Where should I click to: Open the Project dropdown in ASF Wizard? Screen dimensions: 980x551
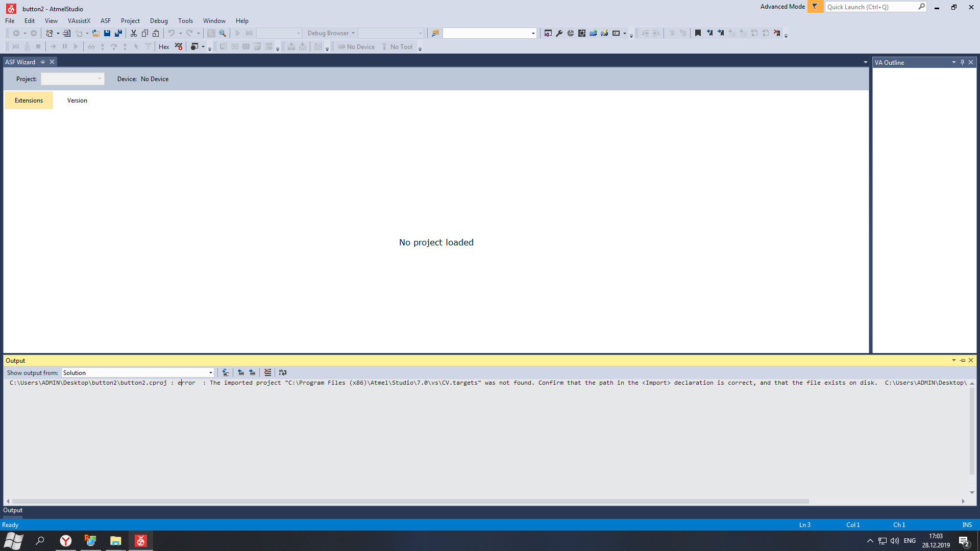click(x=72, y=79)
